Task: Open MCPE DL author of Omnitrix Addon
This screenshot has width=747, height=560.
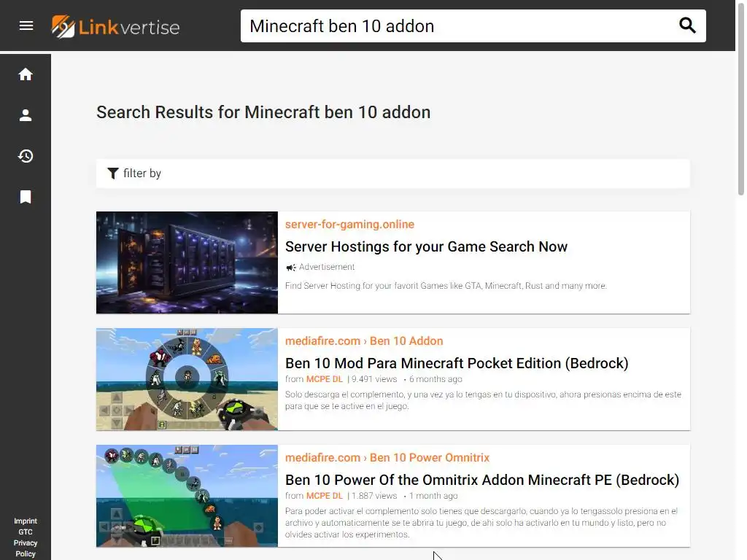Action: (324, 496)
